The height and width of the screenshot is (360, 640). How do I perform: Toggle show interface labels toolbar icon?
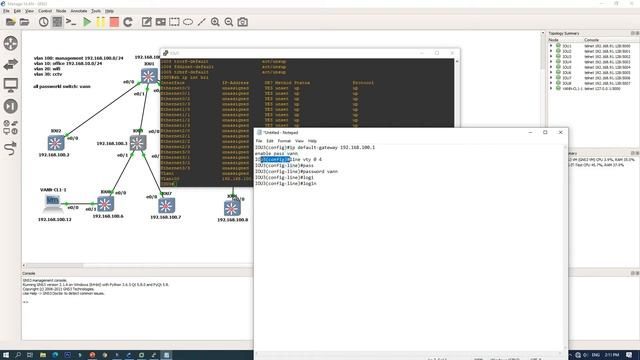(58, 22)
